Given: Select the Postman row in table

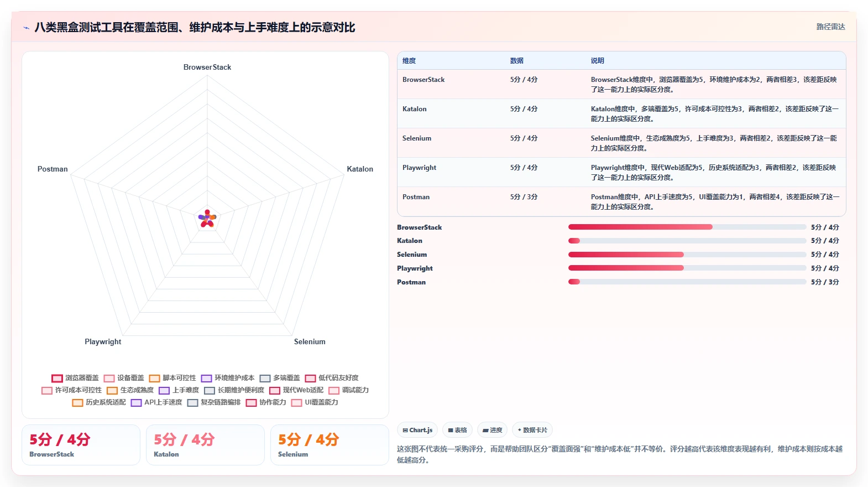Looking at the screenshot, I should 621,201.
